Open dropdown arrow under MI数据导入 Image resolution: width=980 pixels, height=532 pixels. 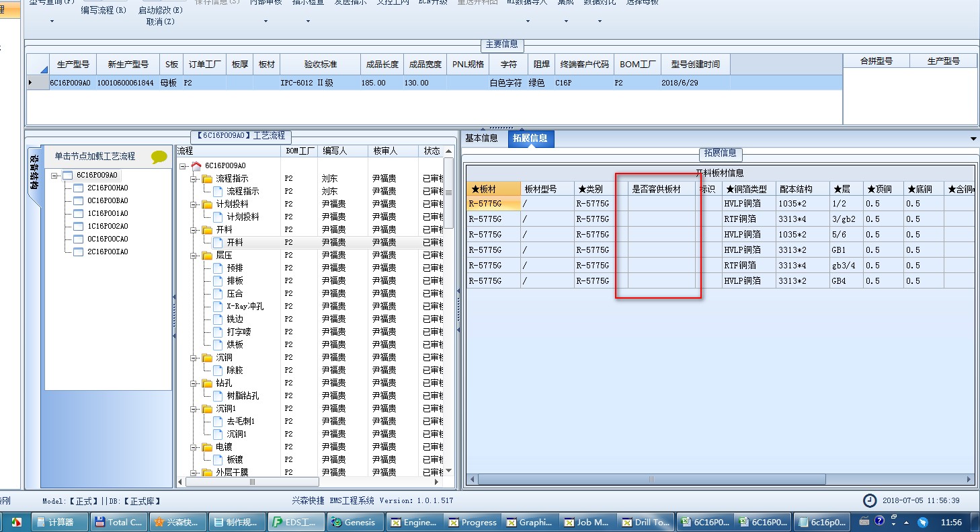(x=528, y=22)
